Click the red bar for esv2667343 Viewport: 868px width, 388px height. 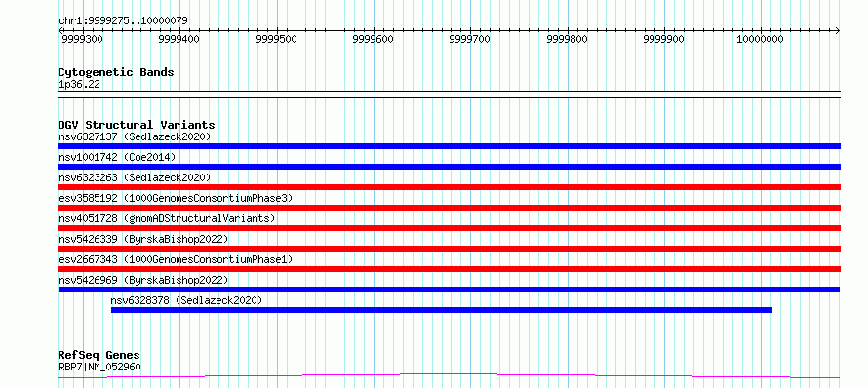click(449, 269)
